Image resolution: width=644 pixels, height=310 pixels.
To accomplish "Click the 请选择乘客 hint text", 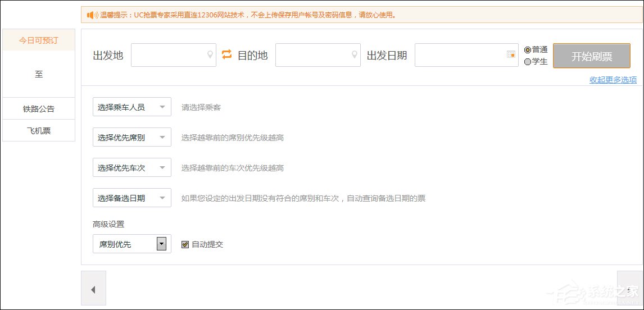I will pyautogui.click(x=201, y=108).
